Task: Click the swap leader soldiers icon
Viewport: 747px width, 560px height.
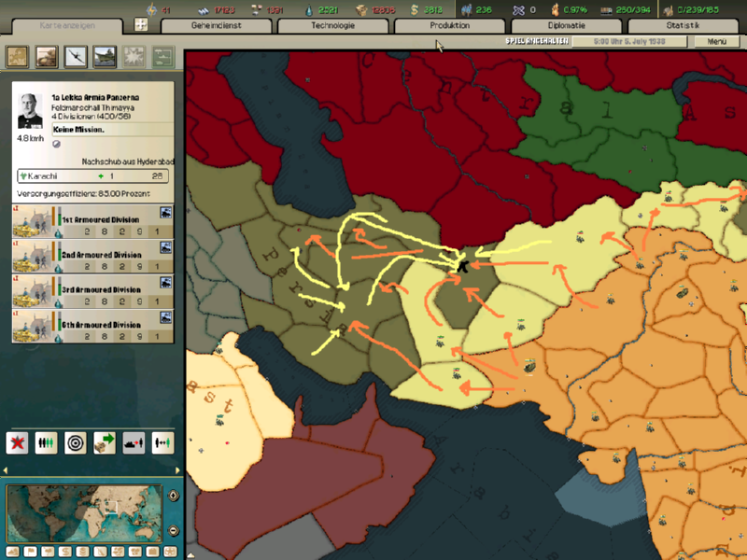Action: click(x=162, y=442)
